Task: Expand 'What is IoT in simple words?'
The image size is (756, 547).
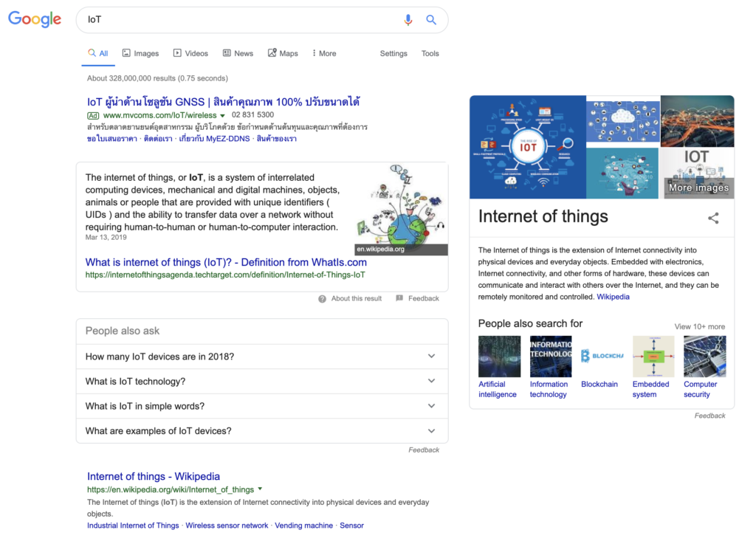Action: click(x=262, y=406)
